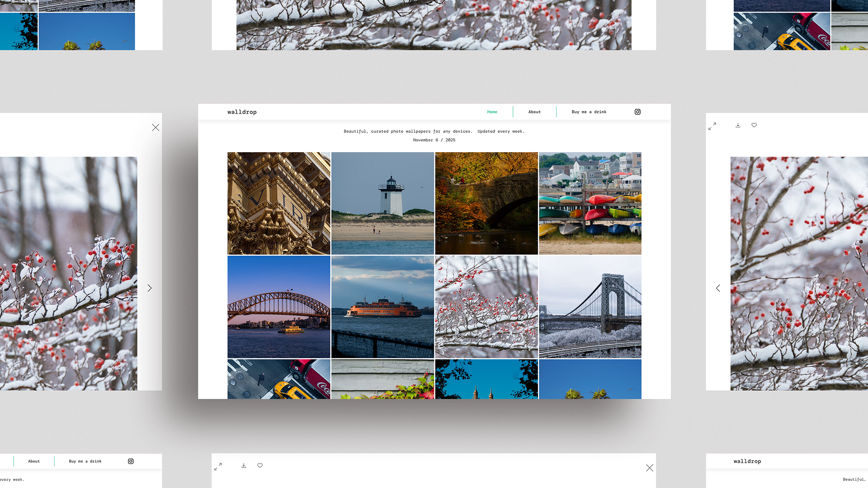This screenshot has width=868, height=488.
Task: Click expand icon in bottom center panel
Action: tap(218, 467)
